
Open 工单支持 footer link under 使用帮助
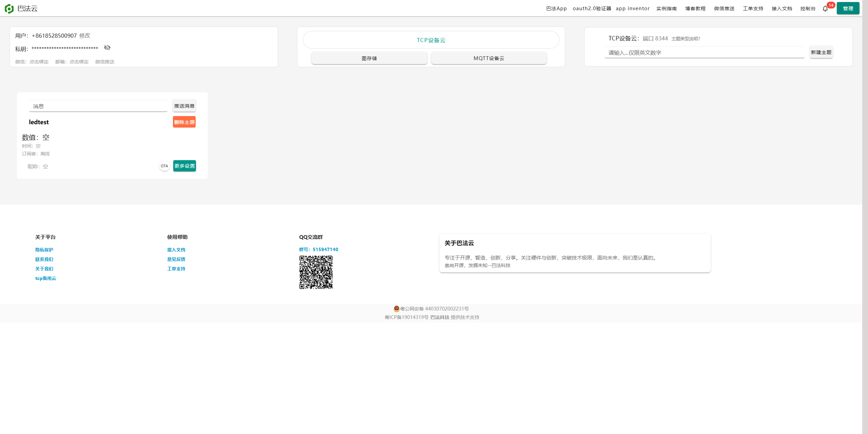(176, 269)
